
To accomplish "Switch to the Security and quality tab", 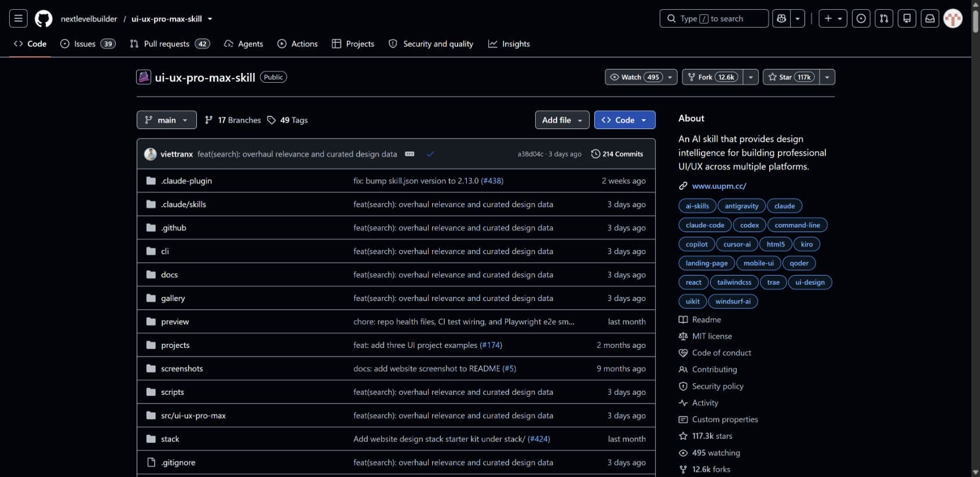I will [431, 44].
